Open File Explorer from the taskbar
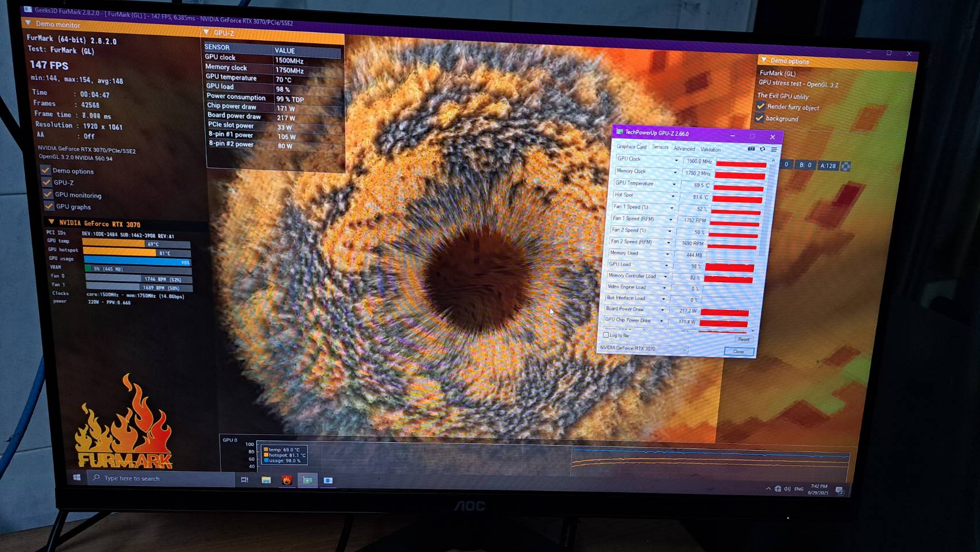The image size is (980, 552). click(266, 480)
